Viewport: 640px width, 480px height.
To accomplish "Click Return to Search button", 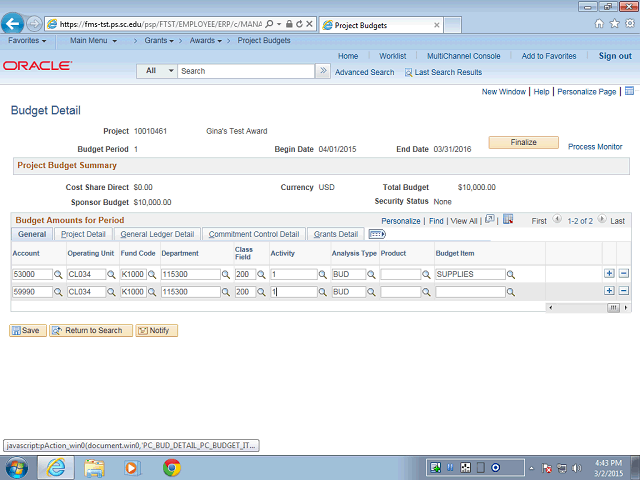I will [x=91, y=331].
